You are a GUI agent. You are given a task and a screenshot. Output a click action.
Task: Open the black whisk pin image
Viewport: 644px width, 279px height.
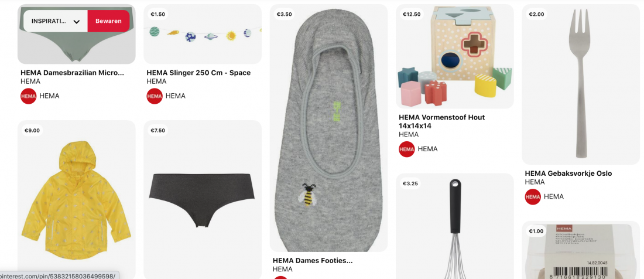(x=455, y=226)
